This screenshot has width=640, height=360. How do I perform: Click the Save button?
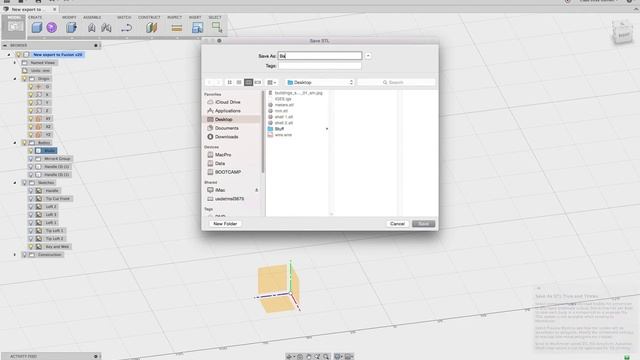[x=423, y=224]
